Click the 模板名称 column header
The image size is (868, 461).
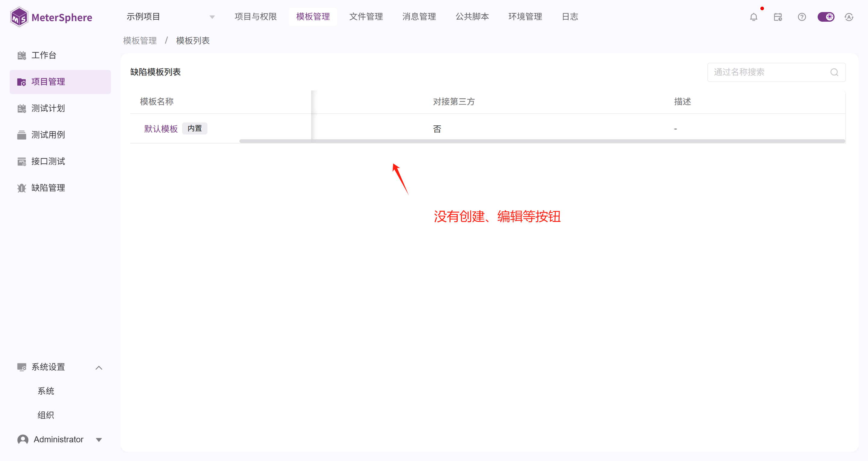coord(157,102)
